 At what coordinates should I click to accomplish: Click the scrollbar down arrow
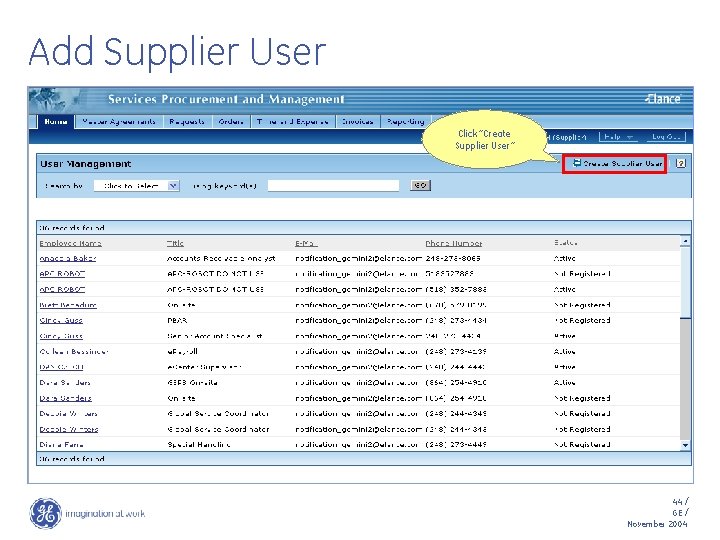685,445
